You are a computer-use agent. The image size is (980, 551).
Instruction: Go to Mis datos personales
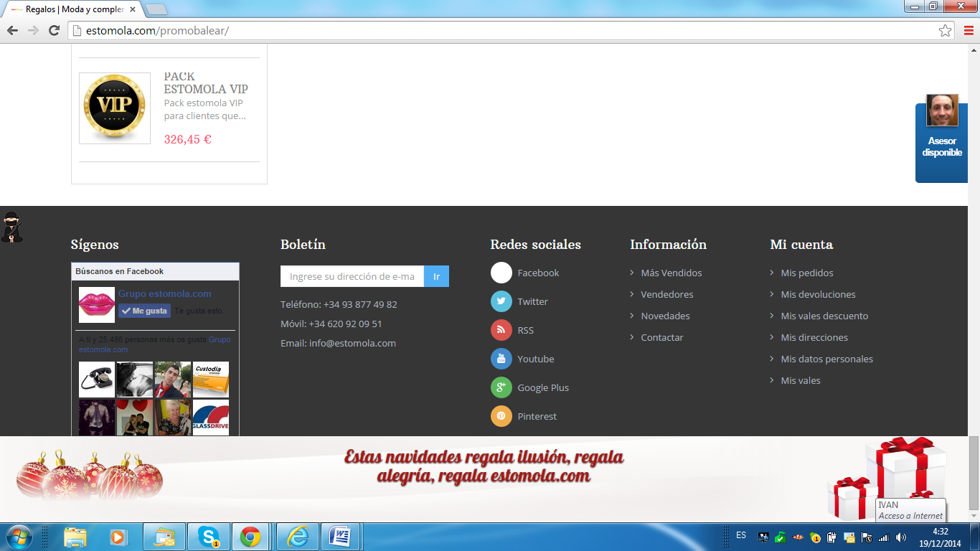(826, 359)
